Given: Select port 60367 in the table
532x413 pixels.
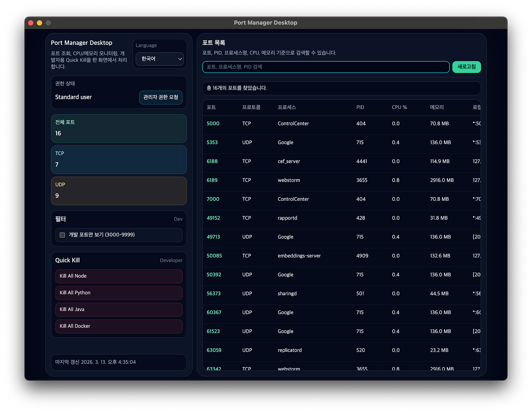Looking at the screenshot, I should point(214,313).
